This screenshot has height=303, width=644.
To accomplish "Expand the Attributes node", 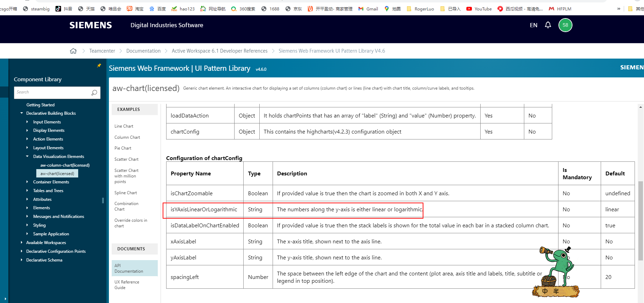I will [27, 199].
